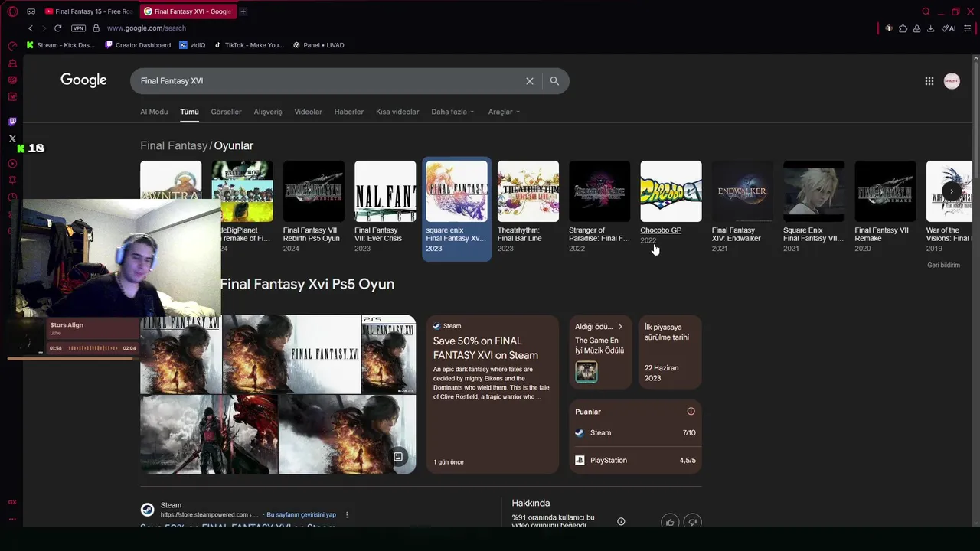
Task: Open the Panel • LIVAD bookmark
Action: click(318, 45)
